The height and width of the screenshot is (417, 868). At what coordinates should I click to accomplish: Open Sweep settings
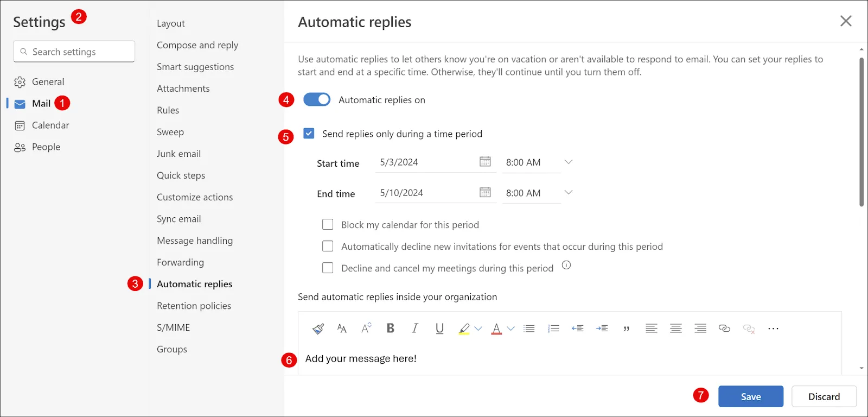[x=170, y=132]
